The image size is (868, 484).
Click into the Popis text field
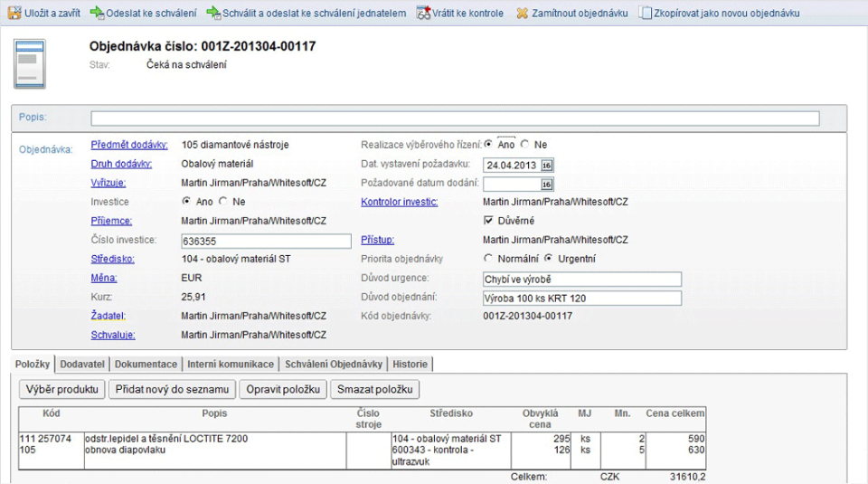(455, 119)
